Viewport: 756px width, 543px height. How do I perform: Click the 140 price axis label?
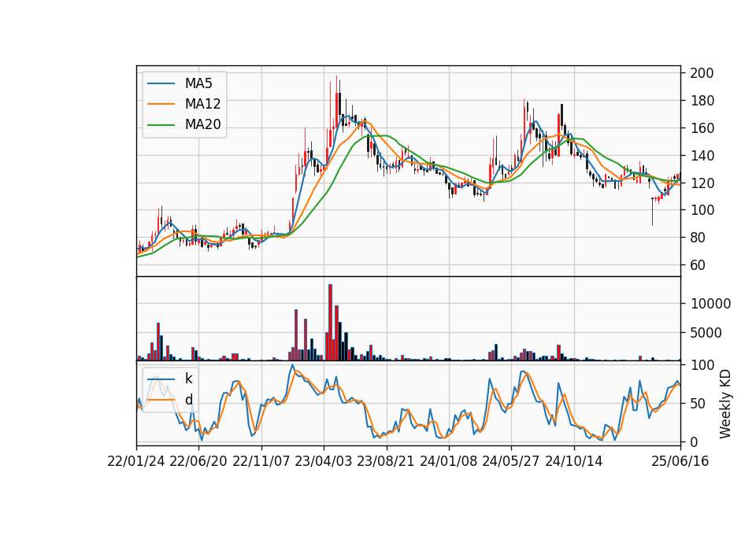point(702,156)
